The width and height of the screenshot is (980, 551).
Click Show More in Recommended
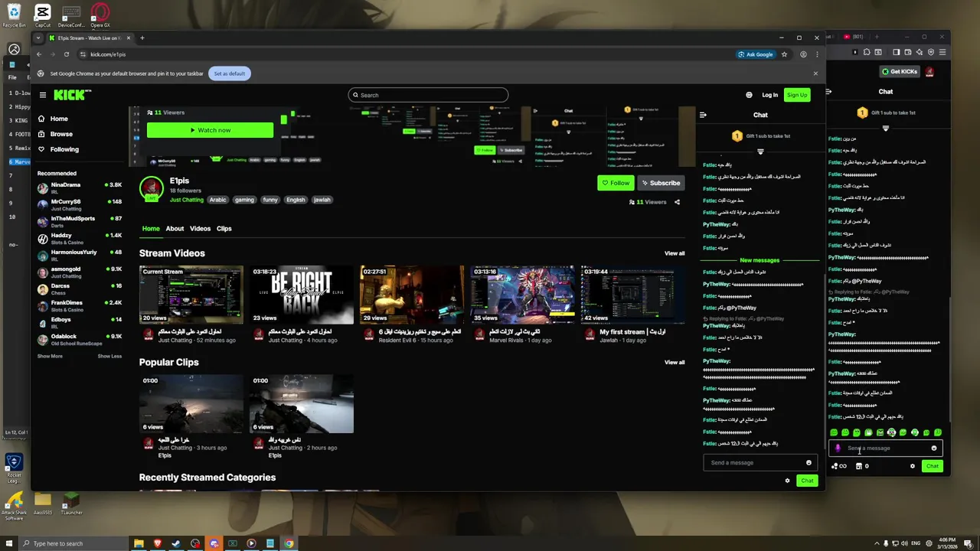[50, 356]
